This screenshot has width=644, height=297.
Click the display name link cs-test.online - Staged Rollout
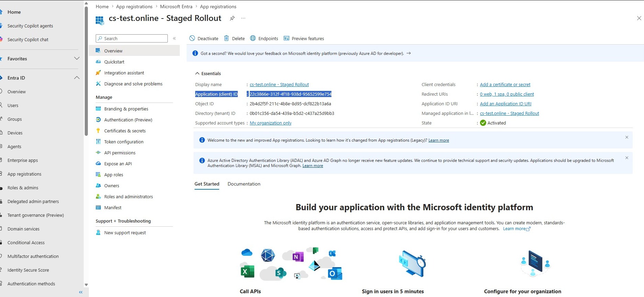point(279,85)
